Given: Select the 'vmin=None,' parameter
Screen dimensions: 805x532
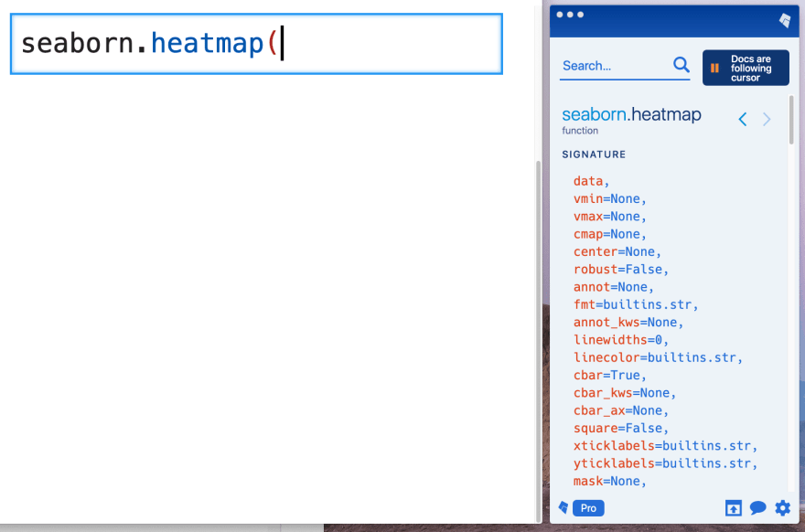Looking at the screenshot, I should 609,199.
